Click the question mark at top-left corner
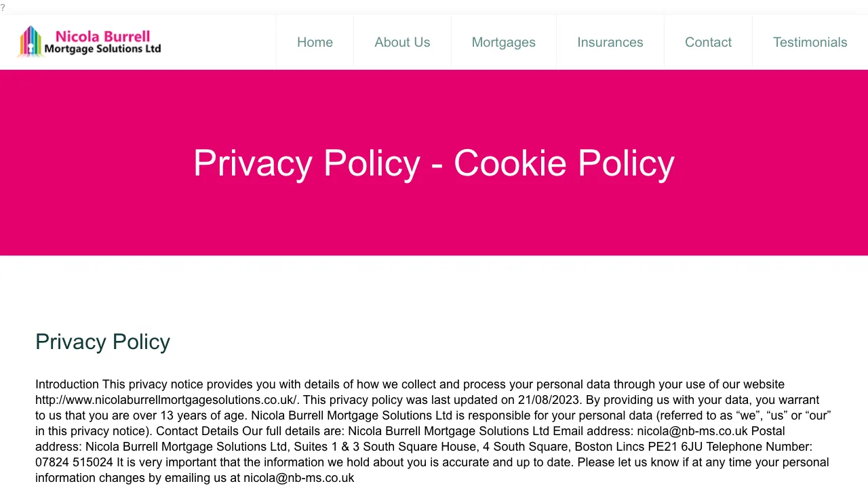The width and height of the screenshot is (868, 488). tap(3, 7)
